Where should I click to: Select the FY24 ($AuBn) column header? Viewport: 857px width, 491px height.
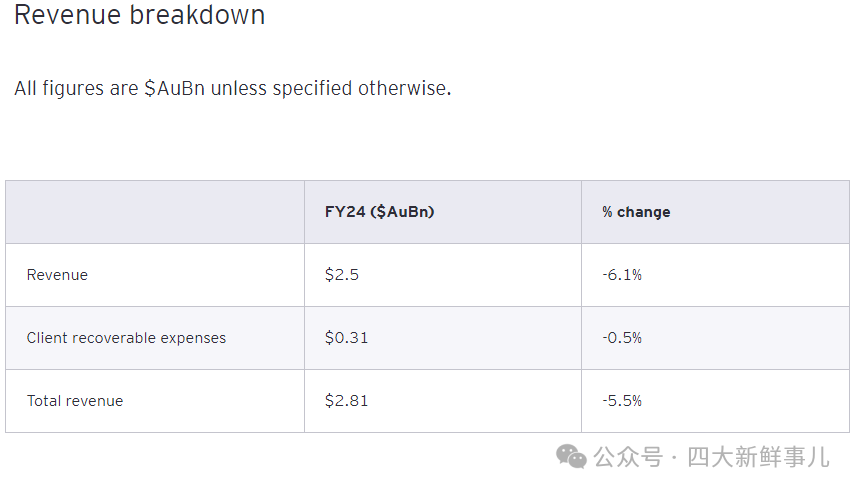tap(379, 212)
